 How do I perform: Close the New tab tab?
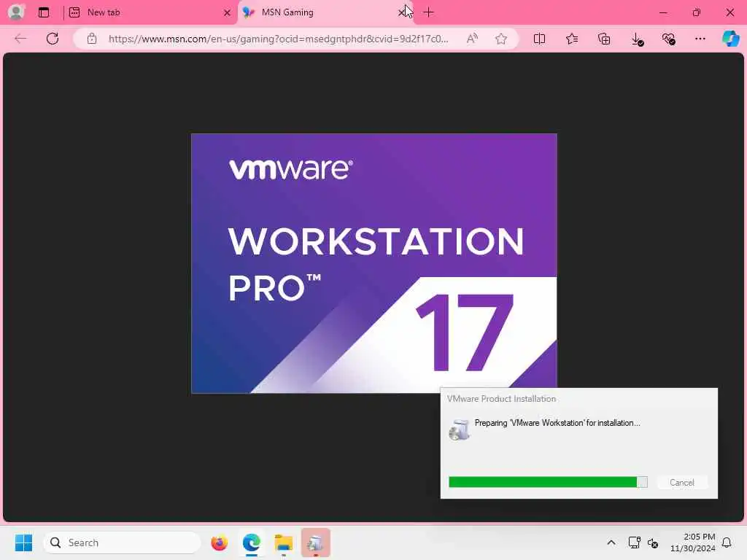[228, 13]
